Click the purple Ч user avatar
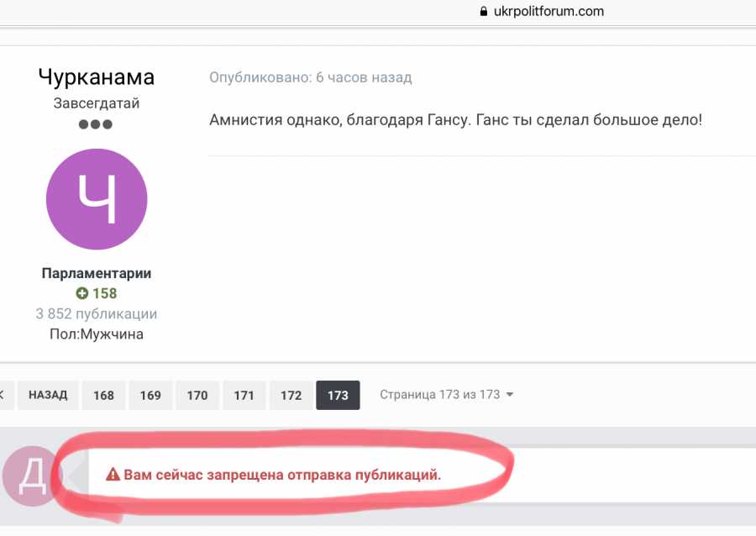Image resolution: width=756 pixels, height=536 pixels. tap(97, 199)
